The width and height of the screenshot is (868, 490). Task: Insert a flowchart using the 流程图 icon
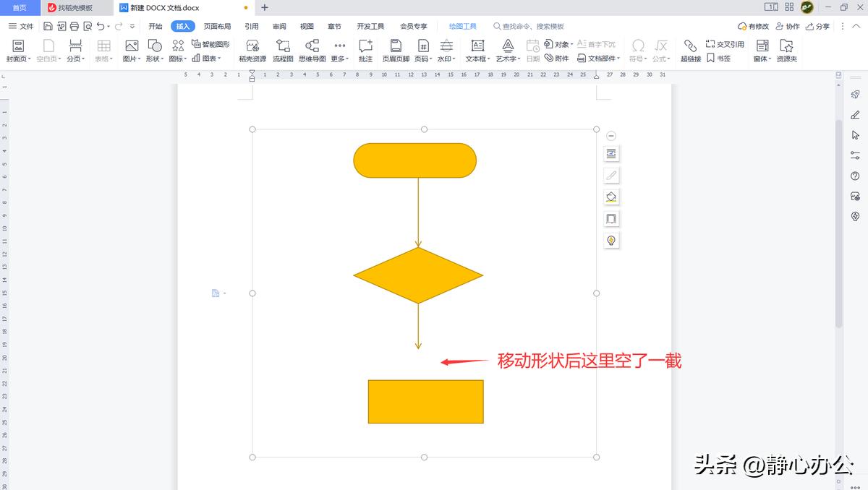pos(282,51)
